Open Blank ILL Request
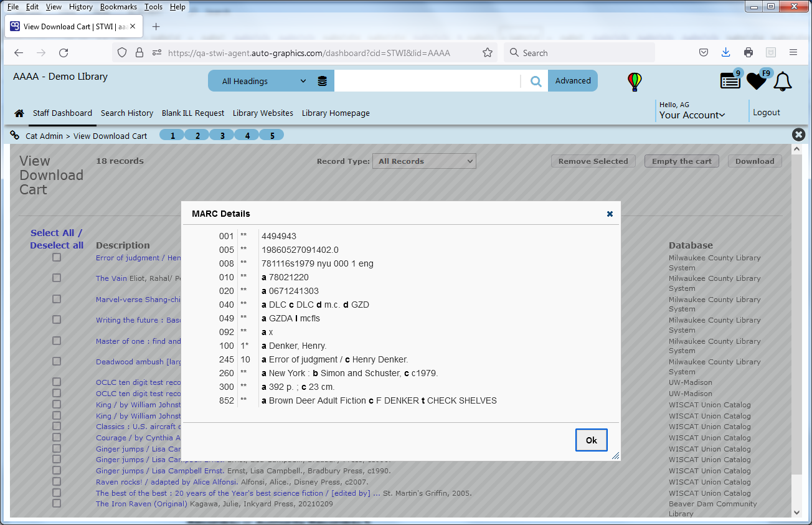812x525 pixels. pyautogui.click(x=193, y=113)
